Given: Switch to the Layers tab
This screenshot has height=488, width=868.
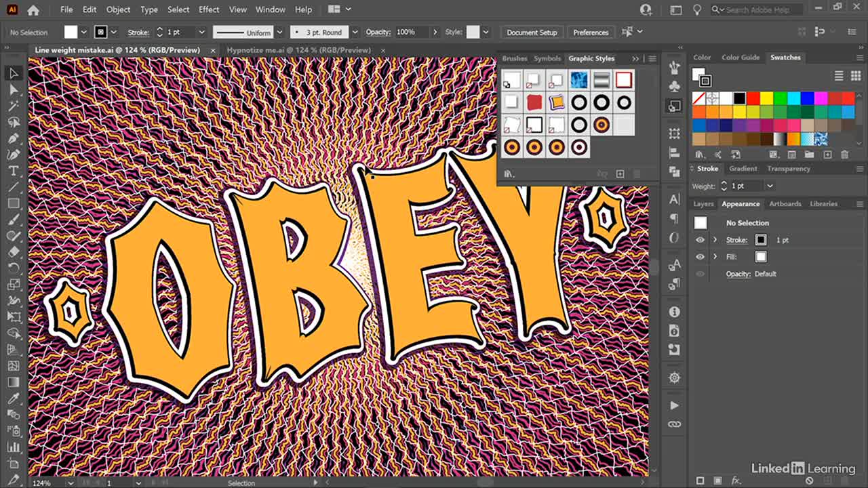Looking at the screenshot, I should point(703,204).
